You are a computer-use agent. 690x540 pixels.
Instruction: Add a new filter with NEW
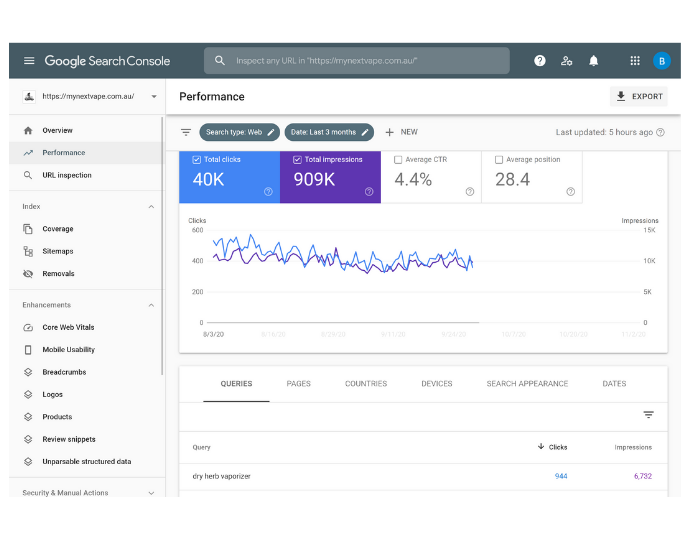click(x=401, y=132)
